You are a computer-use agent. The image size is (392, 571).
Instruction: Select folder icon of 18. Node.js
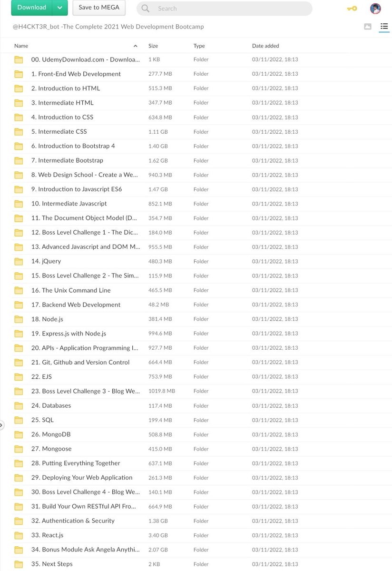pos(19,319)
